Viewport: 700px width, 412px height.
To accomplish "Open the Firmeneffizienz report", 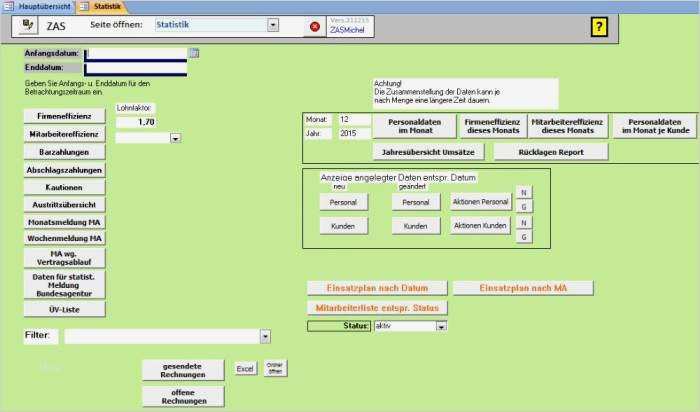I will pyautogui.click(x=65, y=116).
